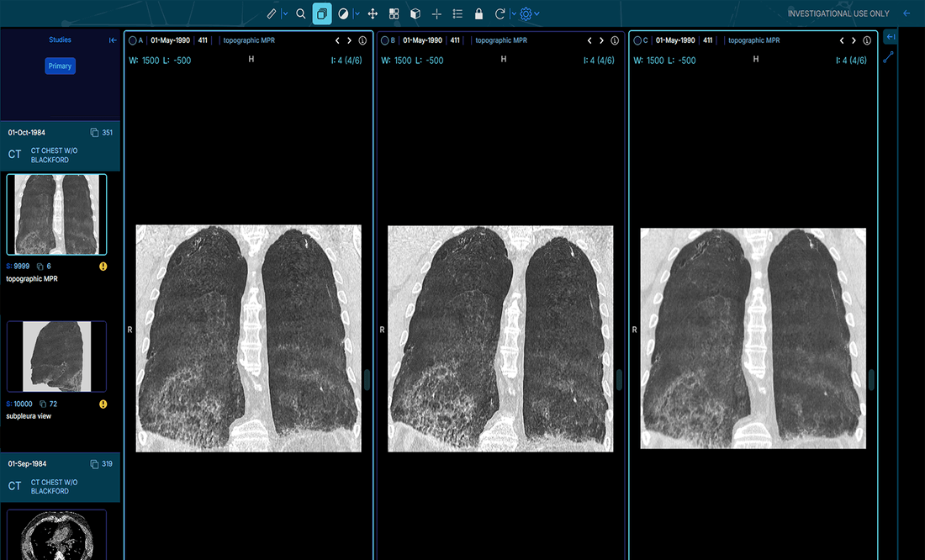Viewport: 925px width, 560px height.
Task: Open the settings gear dropdown arrow
Action: pyautogui.click(x=536, y=13)
